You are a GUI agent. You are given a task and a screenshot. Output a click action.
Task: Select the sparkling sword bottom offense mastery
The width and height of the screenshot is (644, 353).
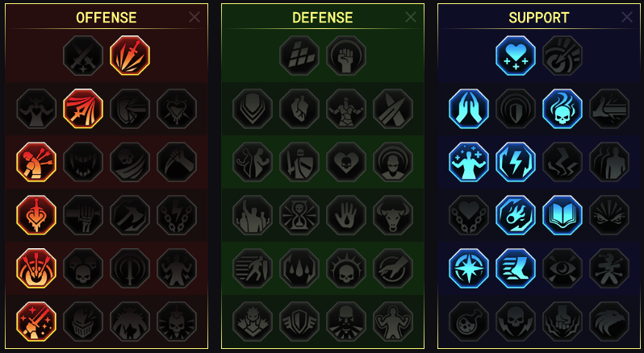tap(36, 322)
